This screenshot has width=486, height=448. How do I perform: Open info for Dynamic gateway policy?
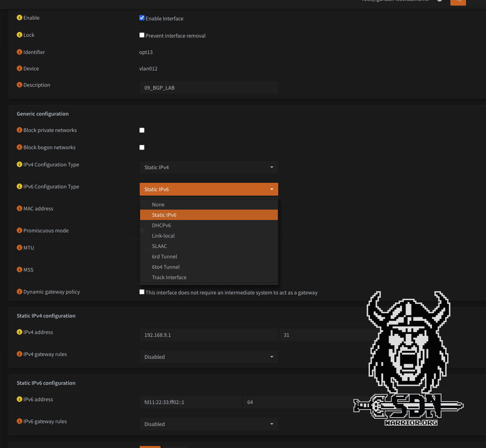click(19, 292)
